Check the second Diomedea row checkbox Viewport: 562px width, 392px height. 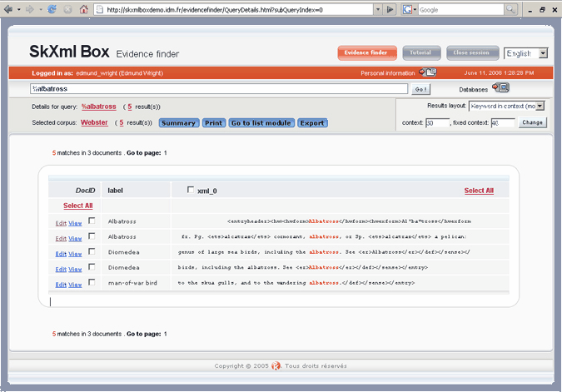click(x=92, y=267)
